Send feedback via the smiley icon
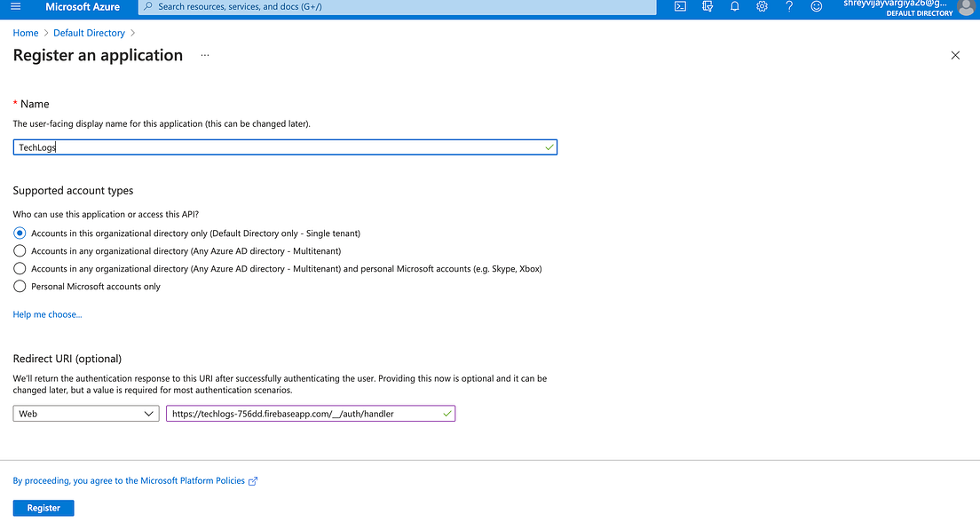 pos(816,7)
